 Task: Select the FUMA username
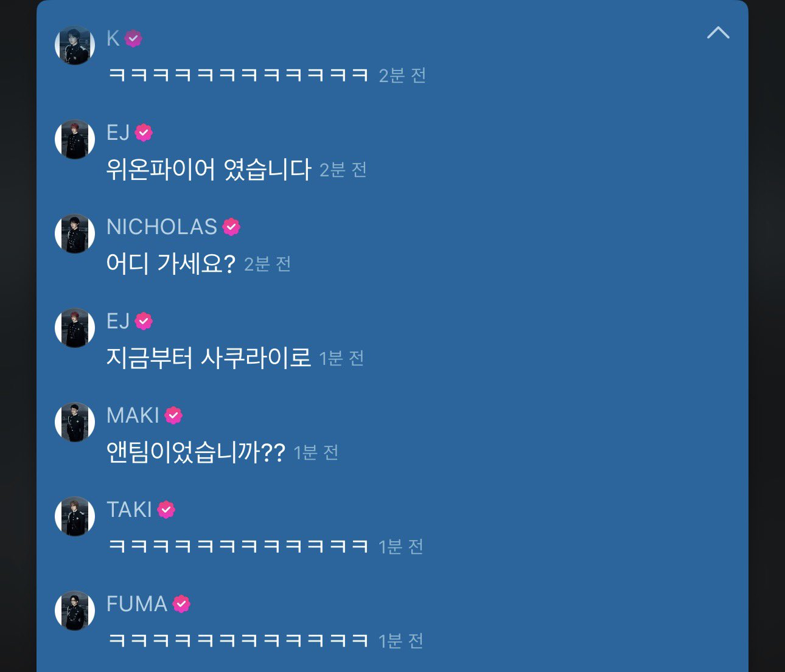point(137,604)
